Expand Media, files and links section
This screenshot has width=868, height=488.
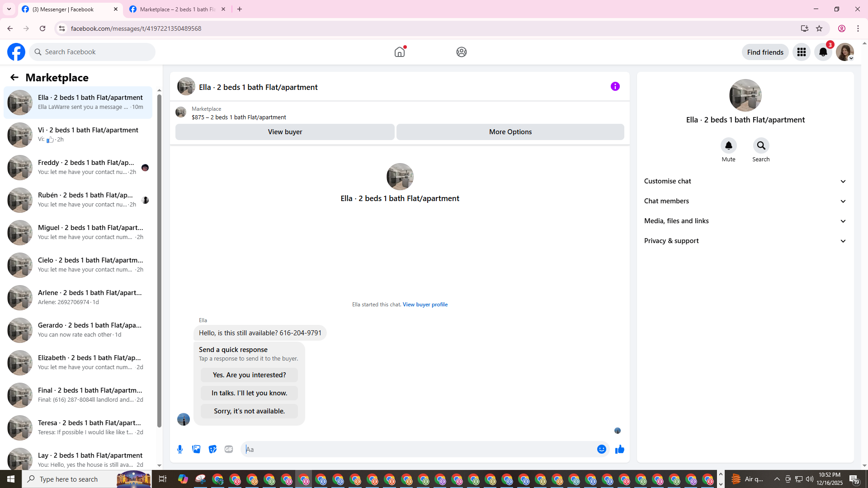[x=745, y=221]
